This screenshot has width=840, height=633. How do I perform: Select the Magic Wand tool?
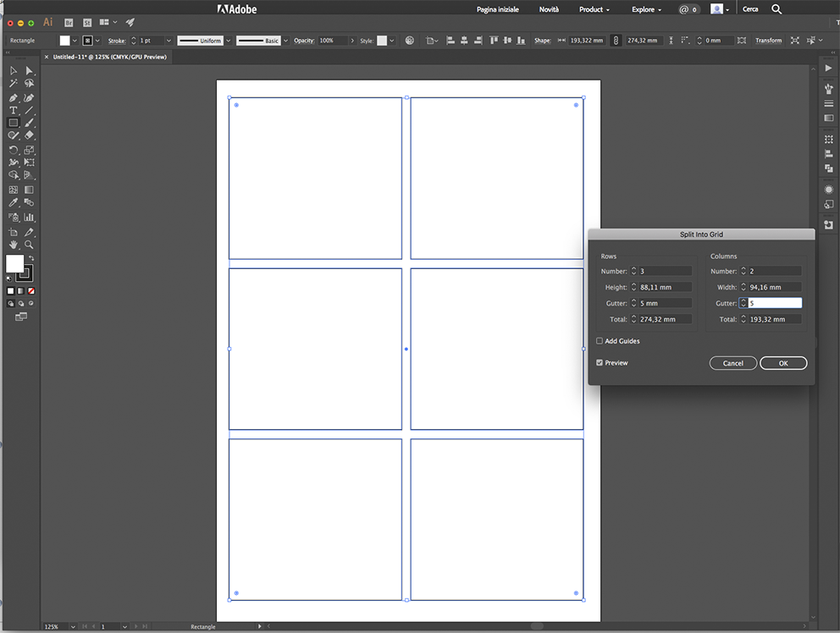[12, 85]
